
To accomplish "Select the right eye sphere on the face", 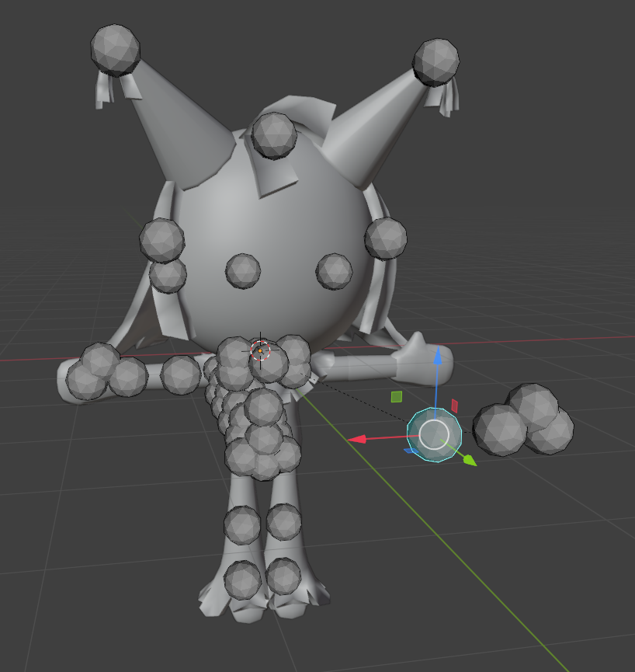I will click(x=334, y=271).
